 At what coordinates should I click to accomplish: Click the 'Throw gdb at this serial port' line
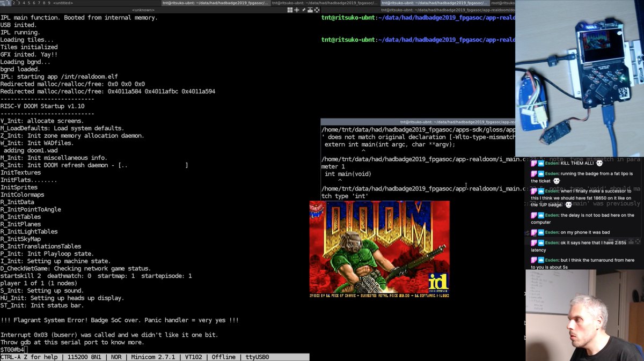pyautogui.click(x=72, y=342)
